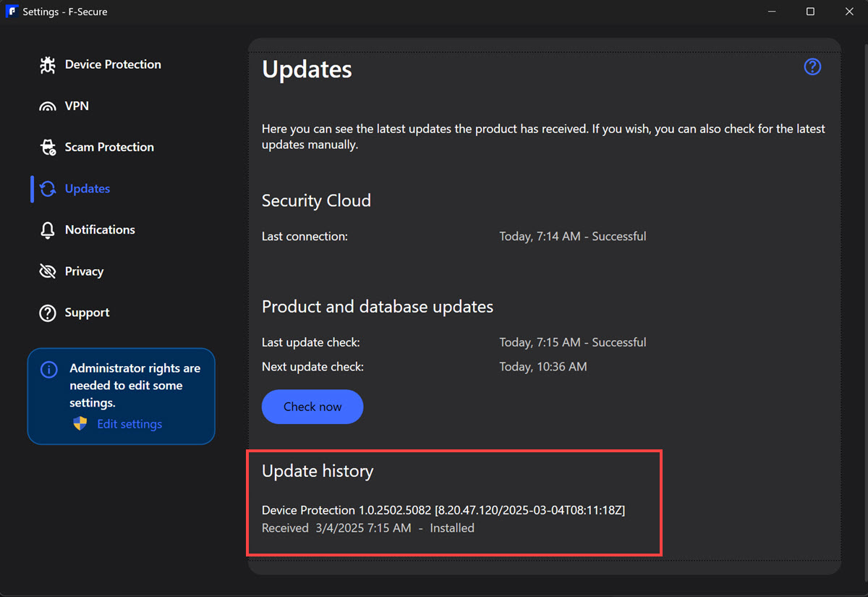Click the F-Secure logo in the title bar
Screen dimensions: 868x597
[11, 12]
